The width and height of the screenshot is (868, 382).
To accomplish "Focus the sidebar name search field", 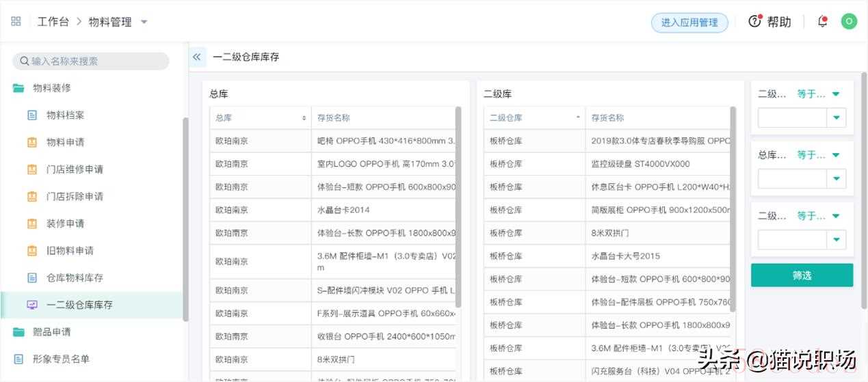I will coord(91,61).
